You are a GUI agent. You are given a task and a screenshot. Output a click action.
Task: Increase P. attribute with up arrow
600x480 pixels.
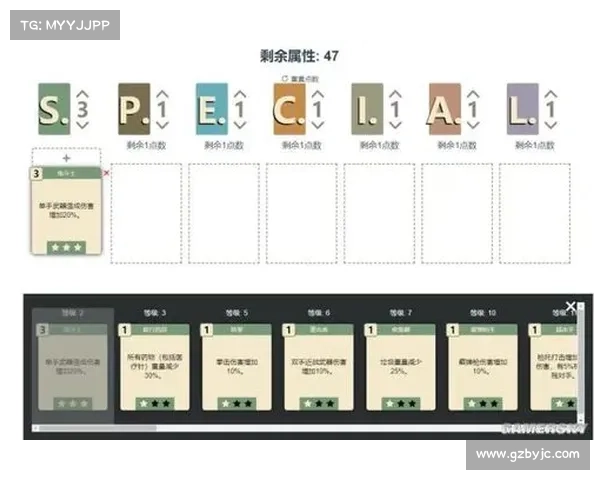pos(162,94)
